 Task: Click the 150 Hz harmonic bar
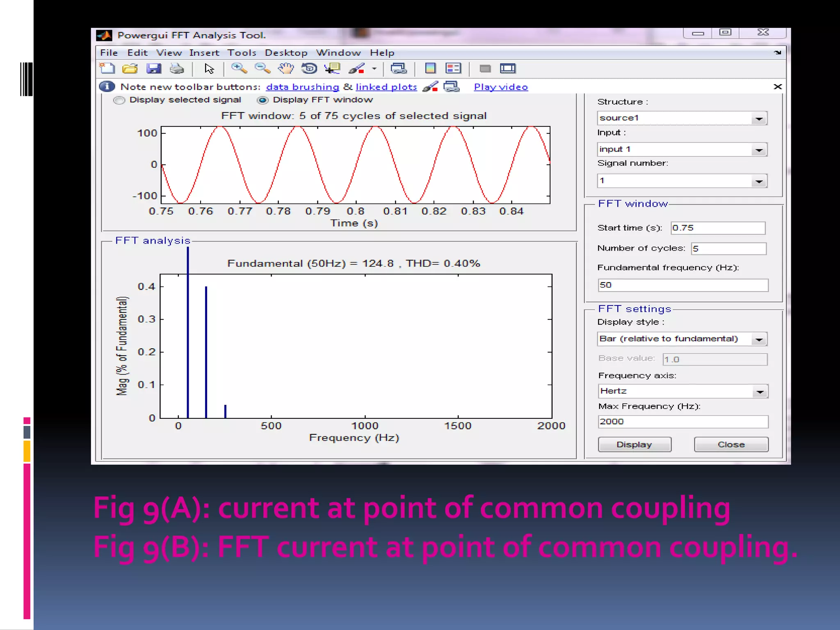click(206, 352)
